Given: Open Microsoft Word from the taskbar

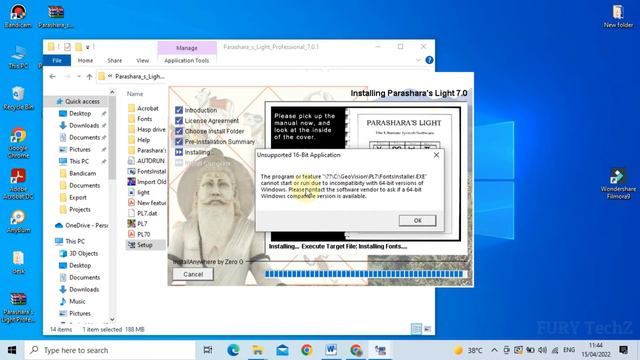Looking at the screenshot, I should 331,350.
